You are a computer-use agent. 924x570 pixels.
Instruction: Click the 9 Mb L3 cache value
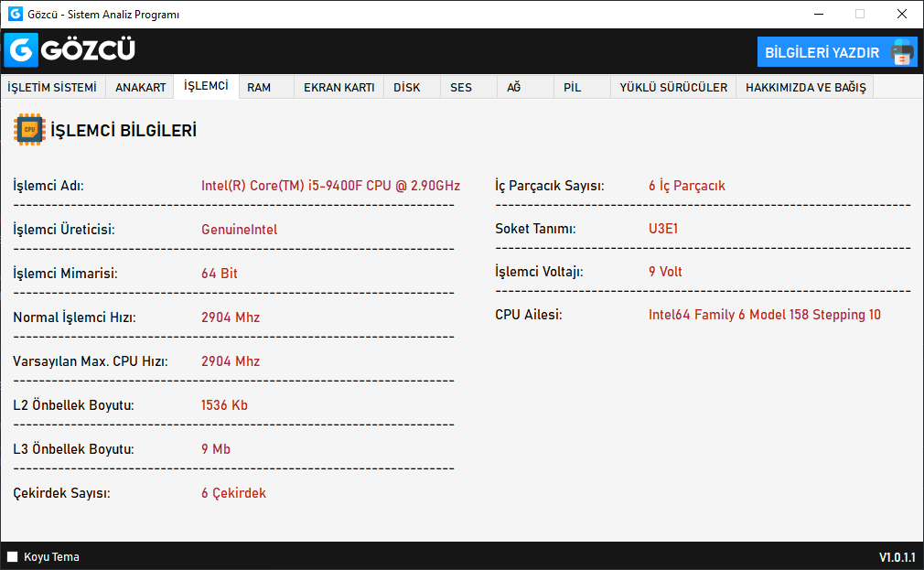(216, 449)
